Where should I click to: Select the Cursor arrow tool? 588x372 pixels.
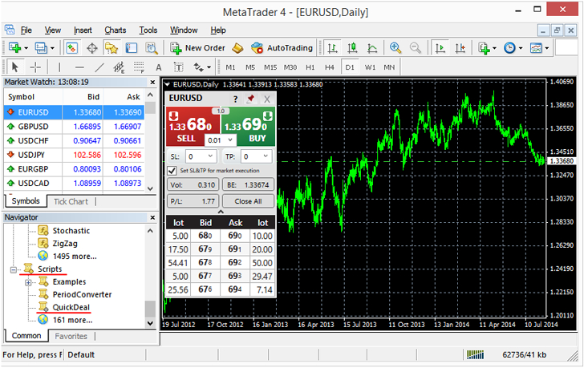click(14, 67)
